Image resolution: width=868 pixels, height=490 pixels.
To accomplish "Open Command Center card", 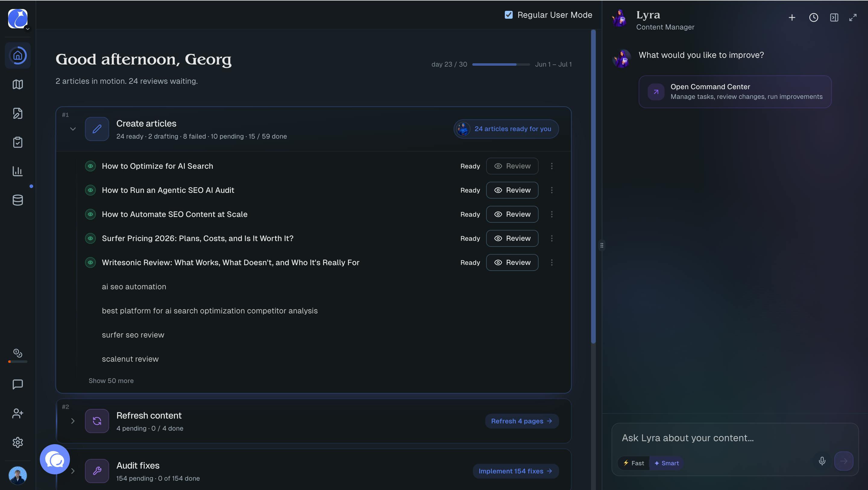I will (735, 92).
